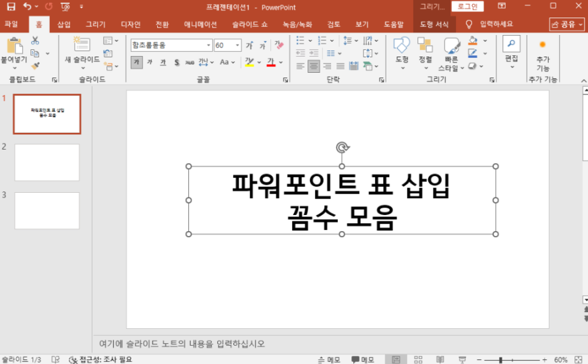Screen dimensions: 588x364
Task: Expand the numbered list options arrow
Action: [x=332, y=40]
